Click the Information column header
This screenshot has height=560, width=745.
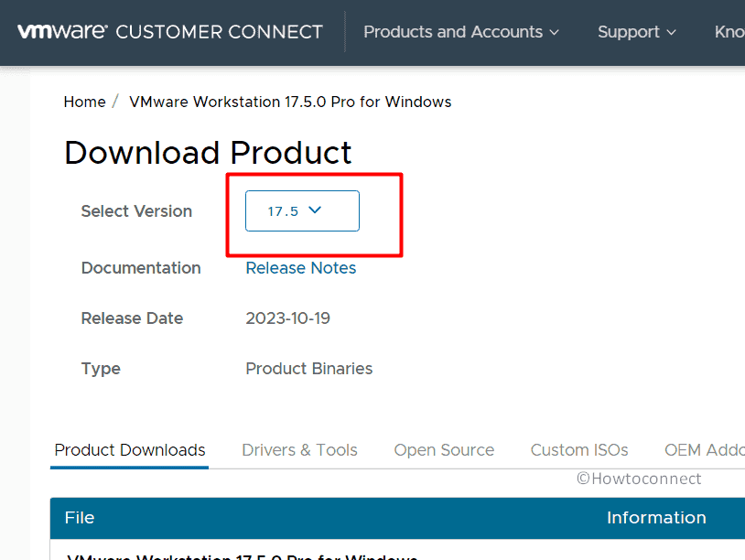click(x=656, y=518)
